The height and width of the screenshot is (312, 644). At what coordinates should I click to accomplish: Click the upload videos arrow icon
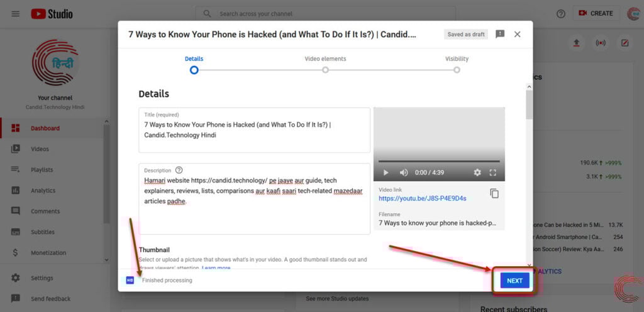tap(576, 43)
